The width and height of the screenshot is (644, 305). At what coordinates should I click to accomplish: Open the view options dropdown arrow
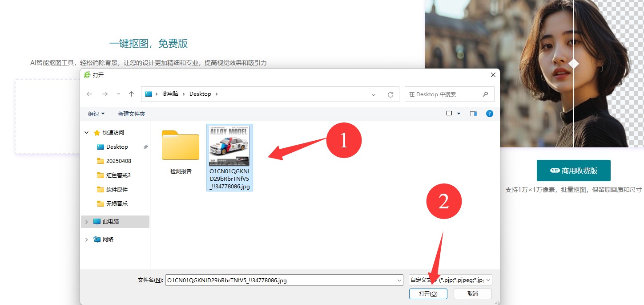pos(459,114)
